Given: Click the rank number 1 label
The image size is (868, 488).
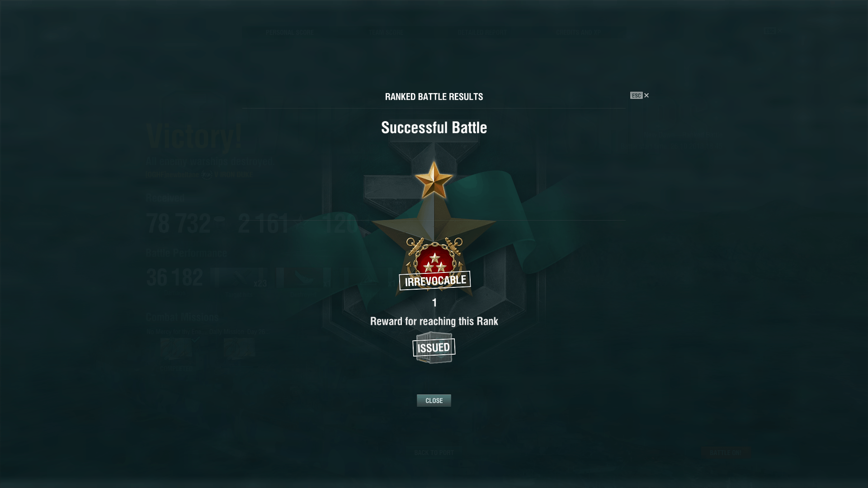Looking at the screenshot, I should pyautogui.click(x=434, y=303).
